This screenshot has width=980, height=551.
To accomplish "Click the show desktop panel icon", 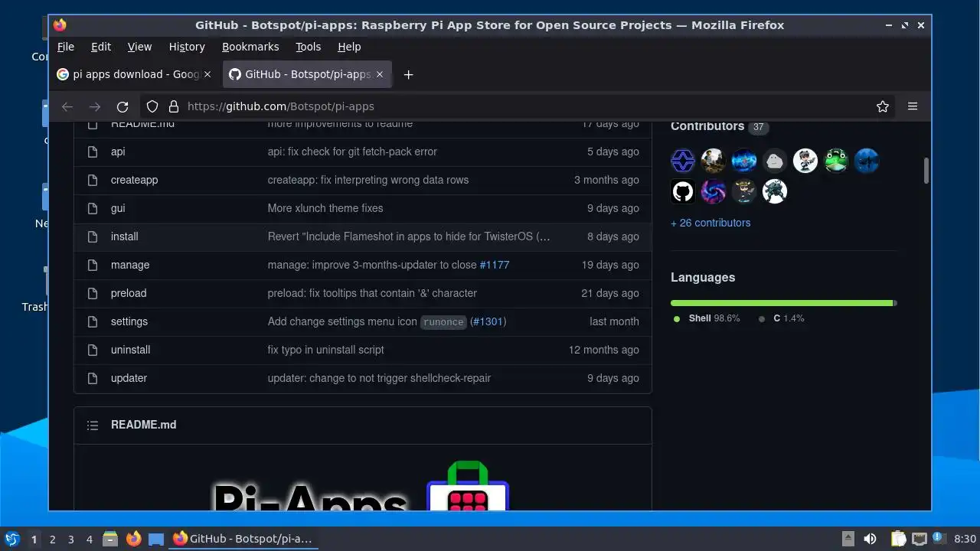I will 156,539.
